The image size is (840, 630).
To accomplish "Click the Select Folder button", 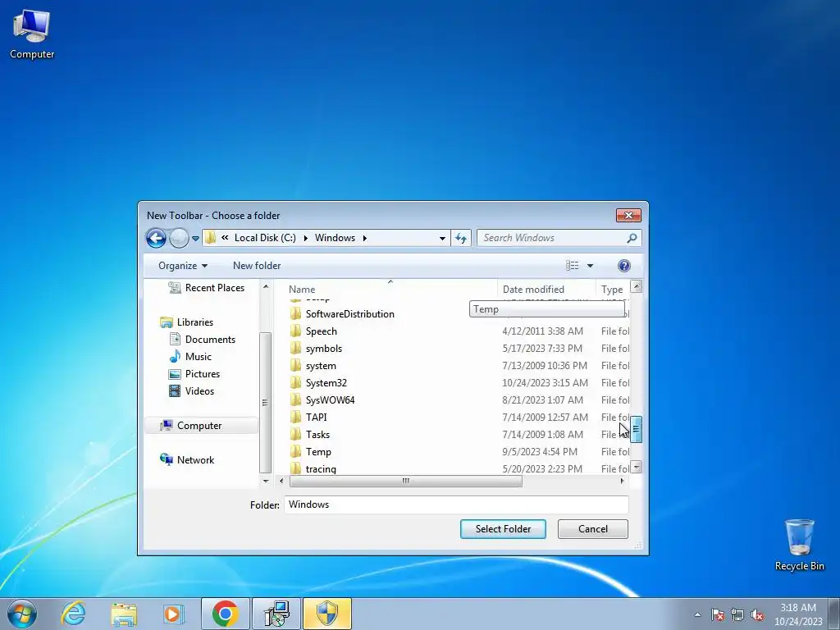I will pos(503,529).
